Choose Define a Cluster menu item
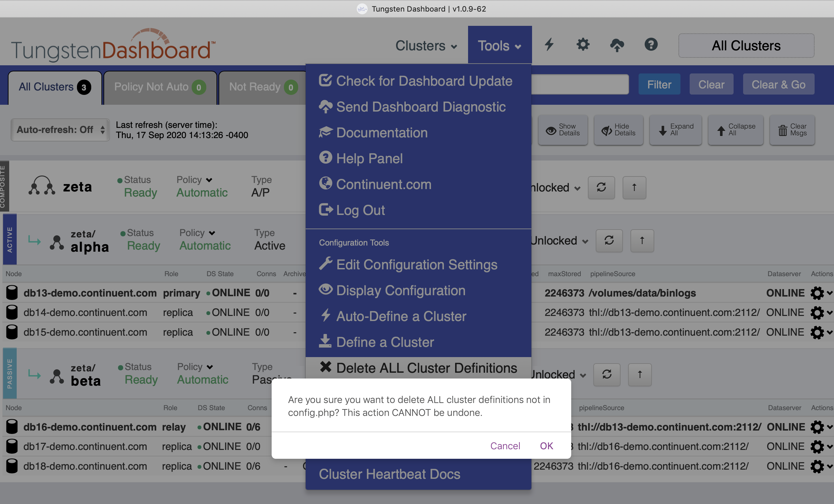This screenshot has height=504, width=834. tap(418, 342)
